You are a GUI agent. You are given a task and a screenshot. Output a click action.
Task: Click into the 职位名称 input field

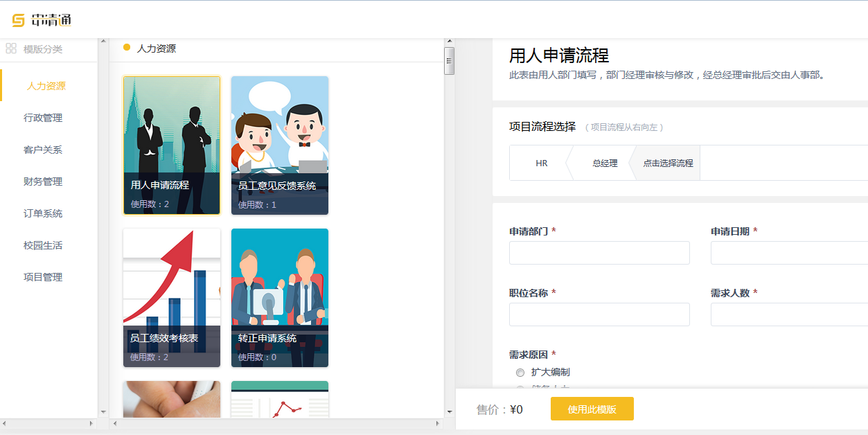point(599,314)
